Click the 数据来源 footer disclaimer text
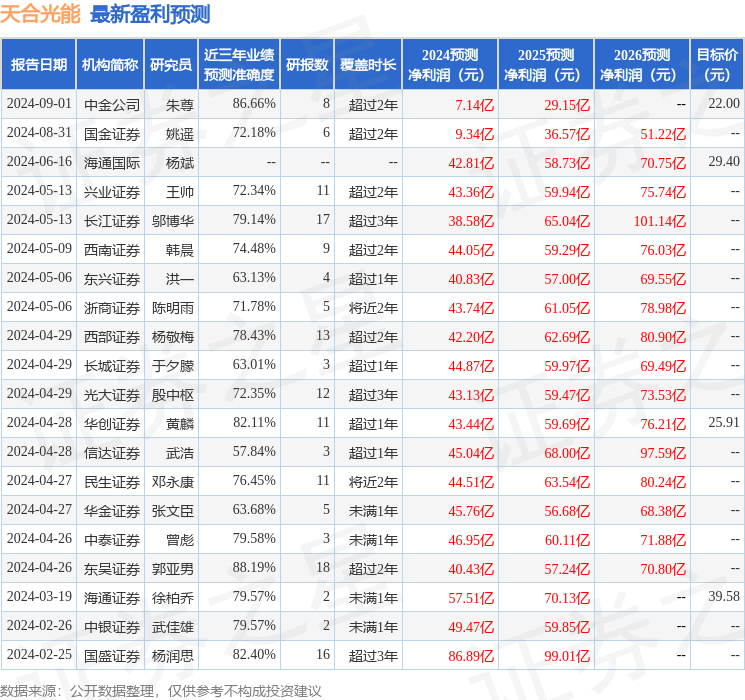The image size is (745, 700). click(160, 690)
